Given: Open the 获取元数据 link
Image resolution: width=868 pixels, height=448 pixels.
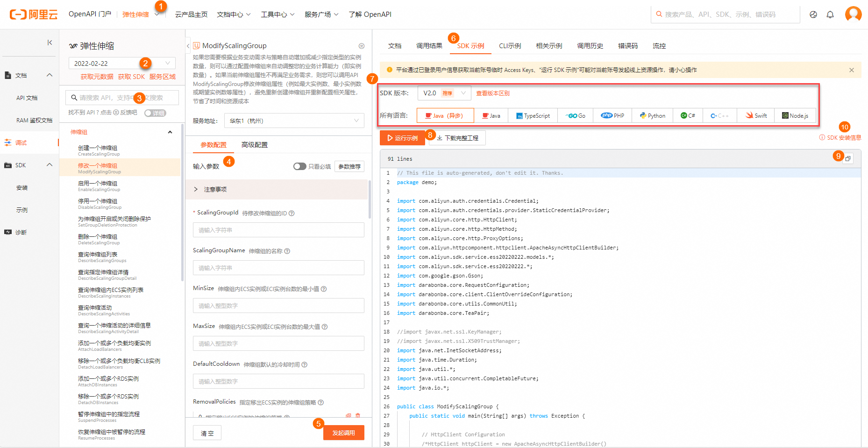Looking at the screenshot, I should point(97,77).
